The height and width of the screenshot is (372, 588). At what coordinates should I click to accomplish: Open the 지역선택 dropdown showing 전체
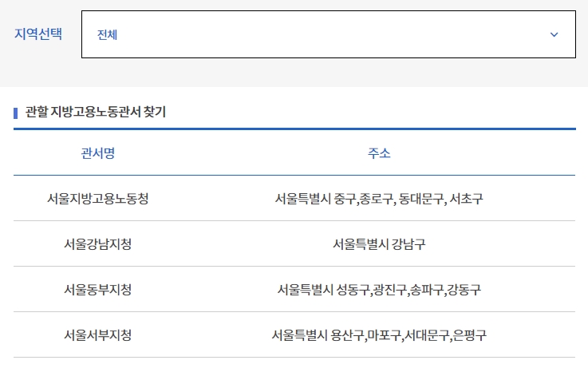point(329,34)
